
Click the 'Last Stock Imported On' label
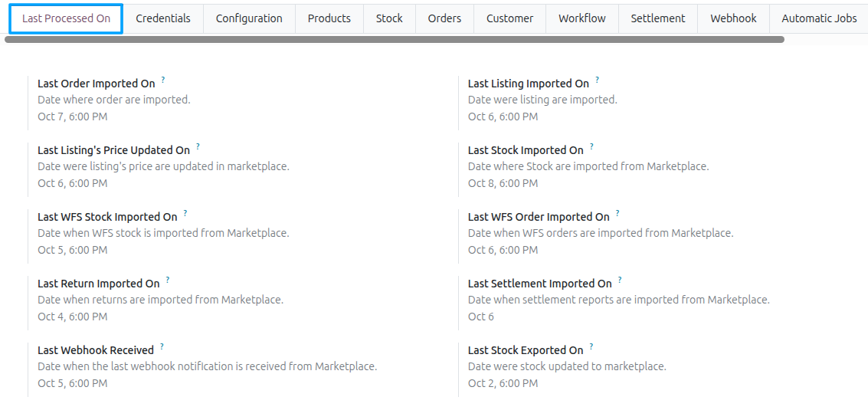click(x=526, y=150)
